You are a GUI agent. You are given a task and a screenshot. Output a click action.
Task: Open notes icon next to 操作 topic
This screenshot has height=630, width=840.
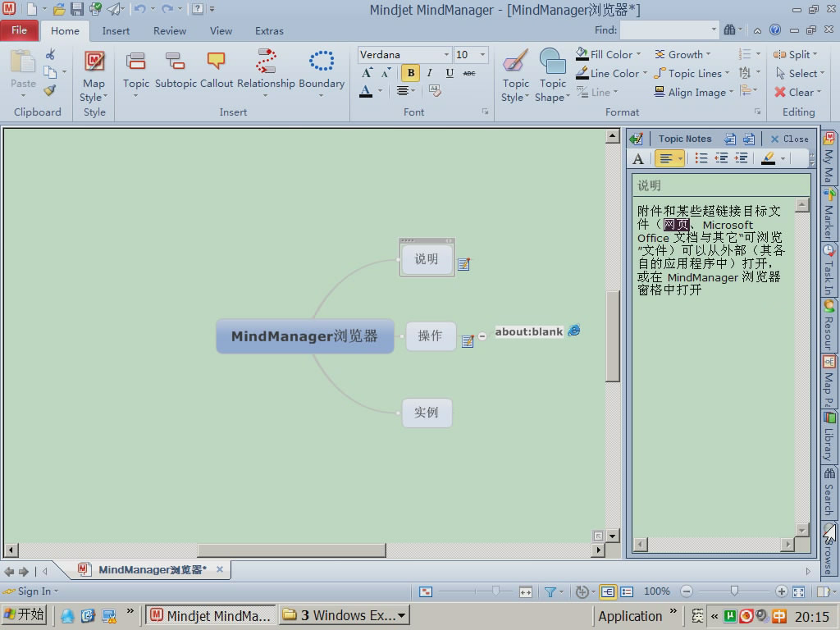pos(468,340)
